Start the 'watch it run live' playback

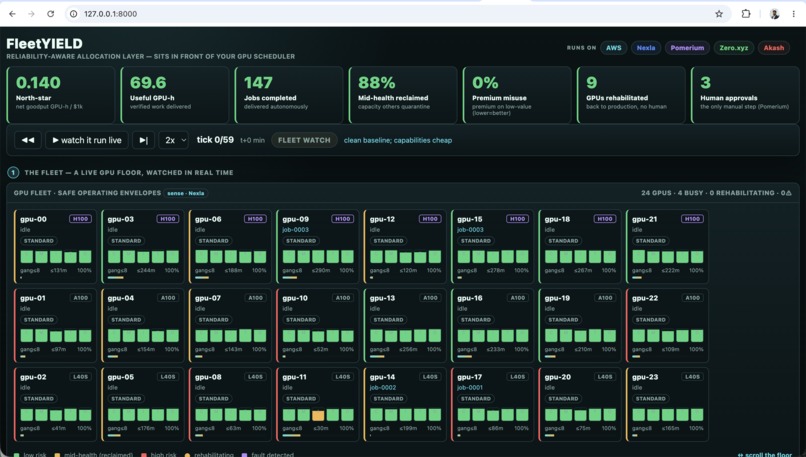point(86,140)
